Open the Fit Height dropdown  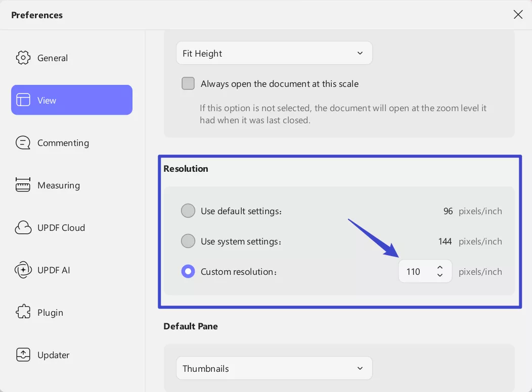(x=274, y=54)
